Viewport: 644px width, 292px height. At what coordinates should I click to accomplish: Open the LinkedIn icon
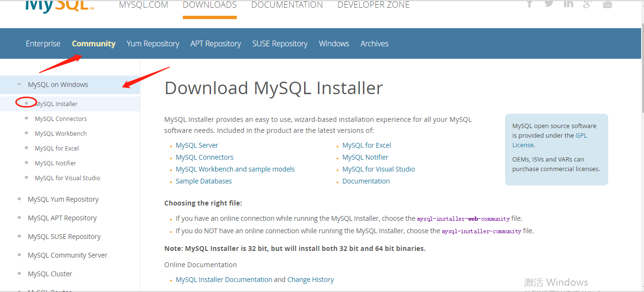point(568,4)
